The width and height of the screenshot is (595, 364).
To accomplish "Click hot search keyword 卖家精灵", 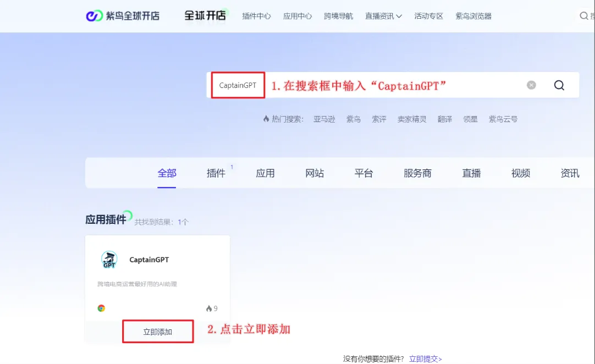I will point(412,119).
